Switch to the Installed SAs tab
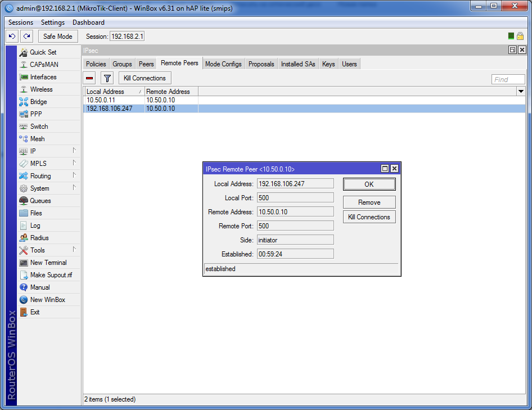The height and width of the screenshot is (410, 532). (x=298, y=64)
